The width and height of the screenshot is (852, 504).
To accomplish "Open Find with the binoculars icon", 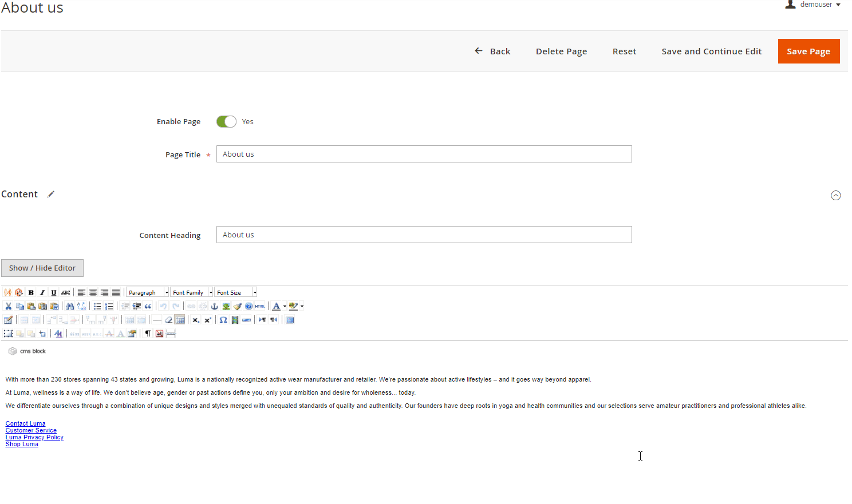I will point(70,306).
